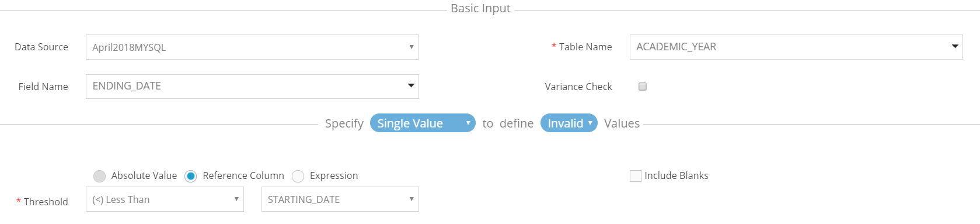Image resolution: width=980 pixels, height=224 pixels.
Task: Open the Data Source dropdown April2018MYSQL
Action: coord(252,47)
